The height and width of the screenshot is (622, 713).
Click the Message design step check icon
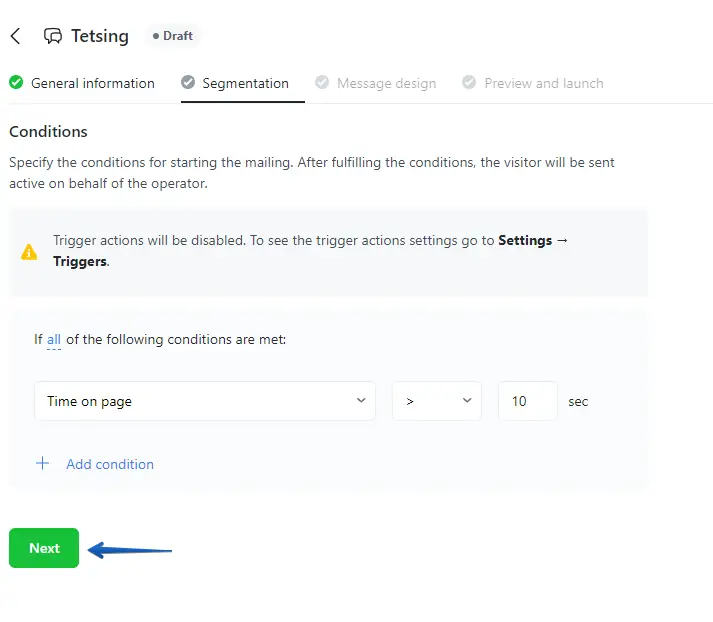(x=322, y=83)
